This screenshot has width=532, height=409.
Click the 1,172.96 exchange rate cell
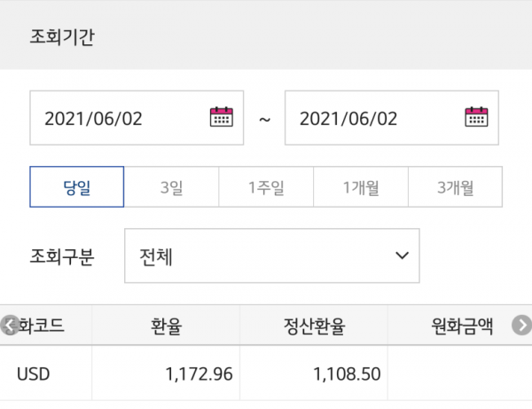pos(166,374)
